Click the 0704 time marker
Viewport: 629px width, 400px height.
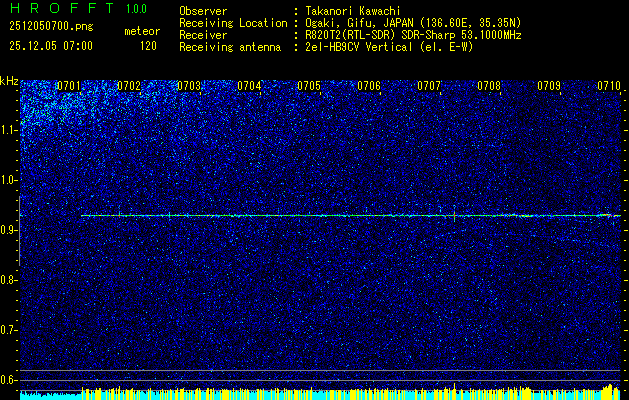click(249, 85)
